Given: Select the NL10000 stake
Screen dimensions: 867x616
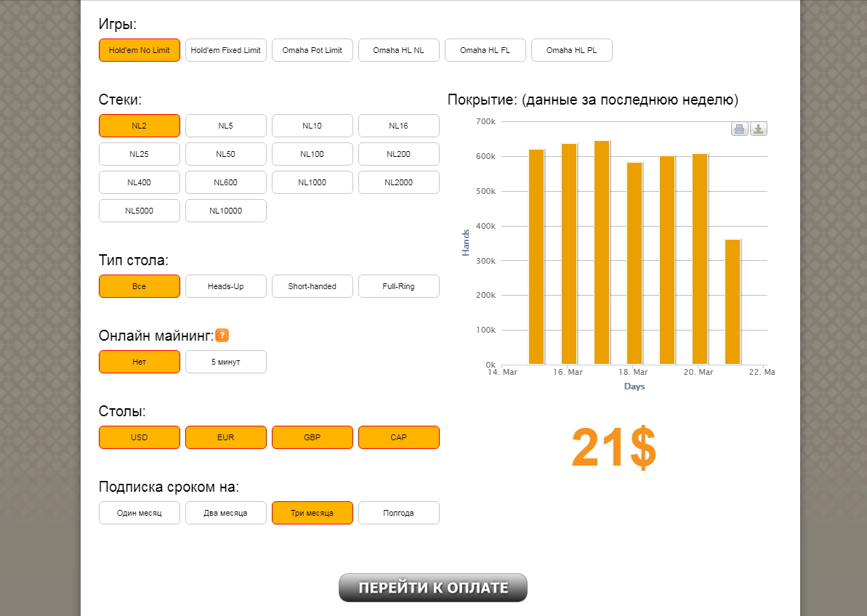Looking at the screenshot, I should point(225,211).
